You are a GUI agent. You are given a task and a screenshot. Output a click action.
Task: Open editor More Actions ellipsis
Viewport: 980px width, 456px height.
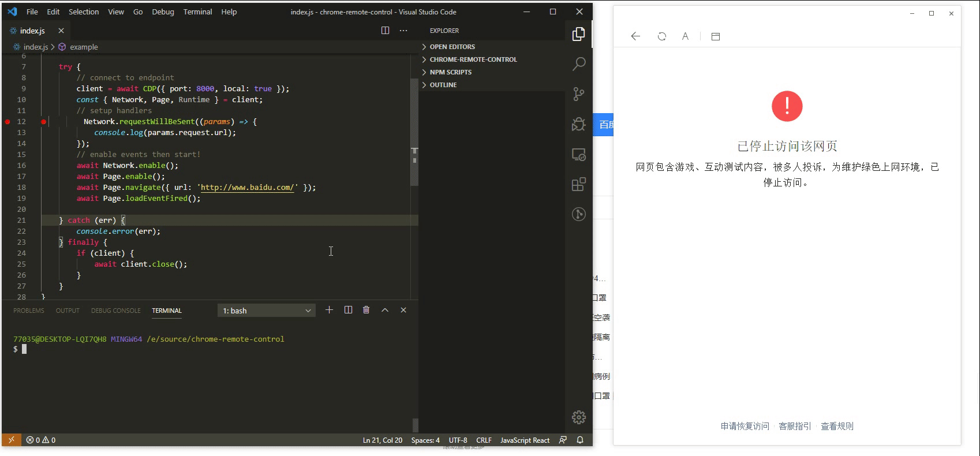tap(403, 31)
